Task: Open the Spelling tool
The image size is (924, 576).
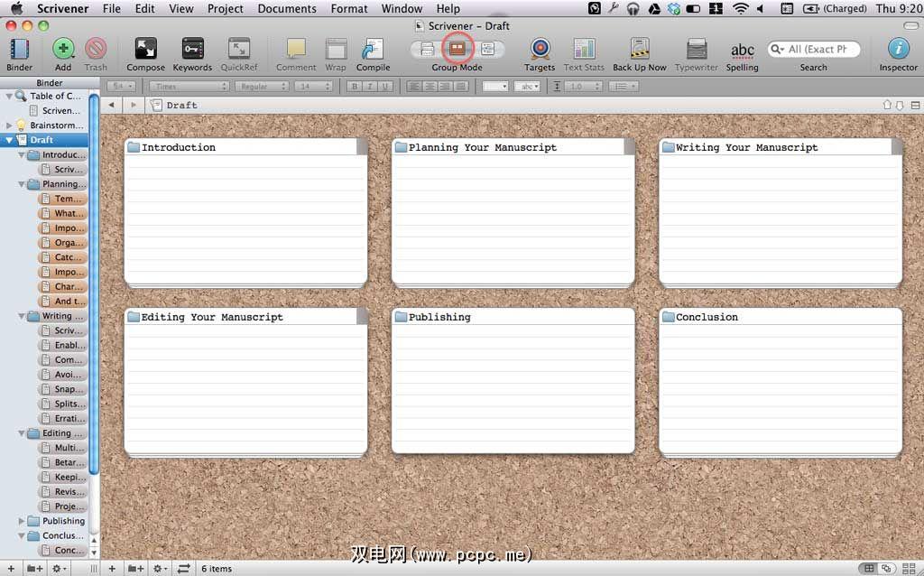Action: click(742, 51)
